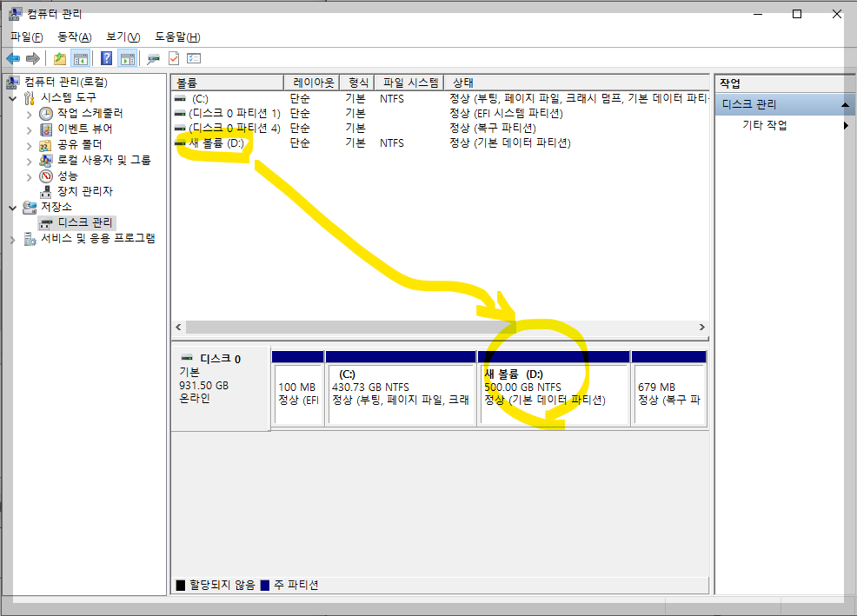Viewport: 857px width, 616px height.
Task: Toggle the Show/Hide Console Tree icon
Action: tap(81, 58)
